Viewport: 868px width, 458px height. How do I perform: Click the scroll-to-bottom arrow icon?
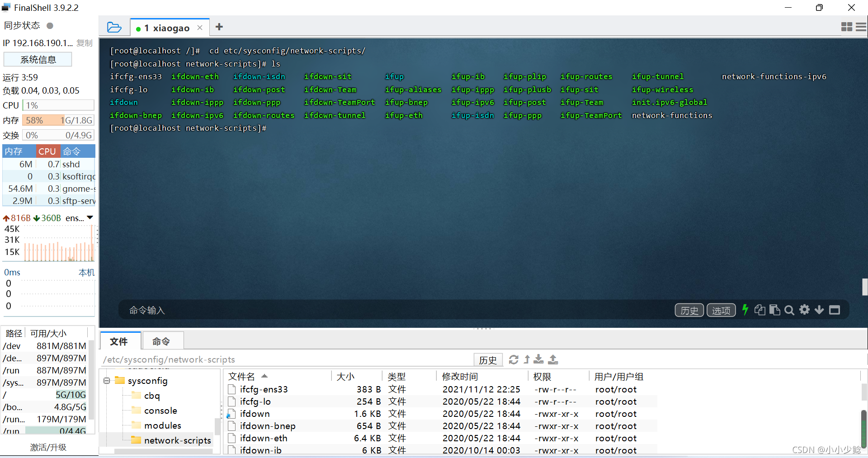coord(819,310)
